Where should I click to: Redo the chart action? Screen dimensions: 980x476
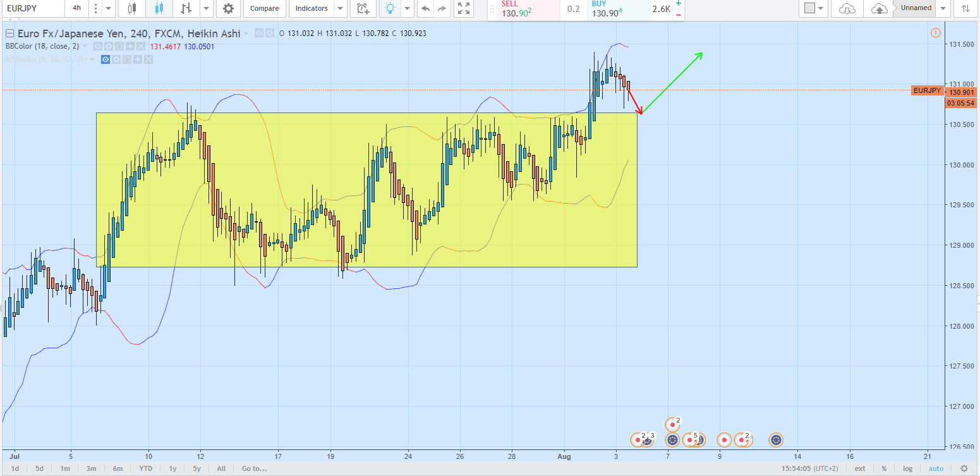(442, 8)
